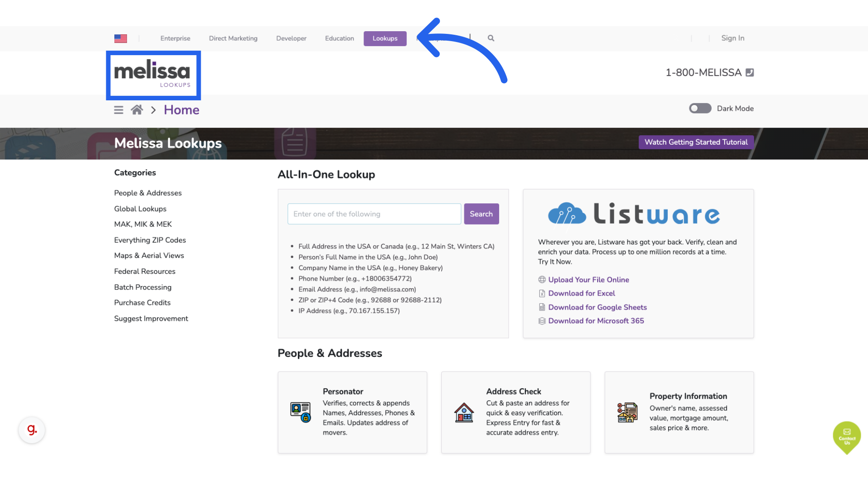Select the Lookups navigation tab

(385, 38)
